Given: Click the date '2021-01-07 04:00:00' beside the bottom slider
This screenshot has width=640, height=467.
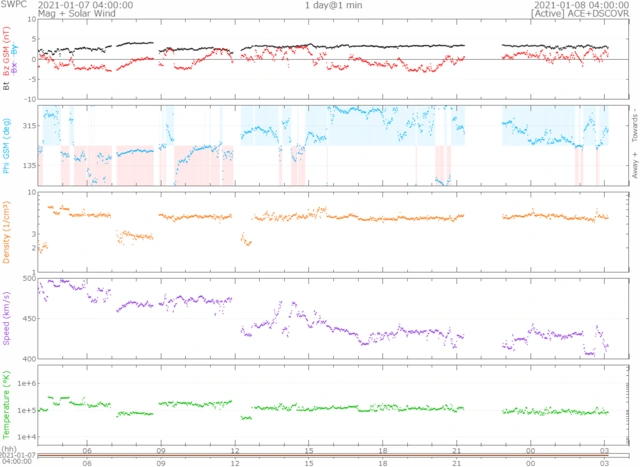Looking at the screenshot, I should tap(18, 458).
